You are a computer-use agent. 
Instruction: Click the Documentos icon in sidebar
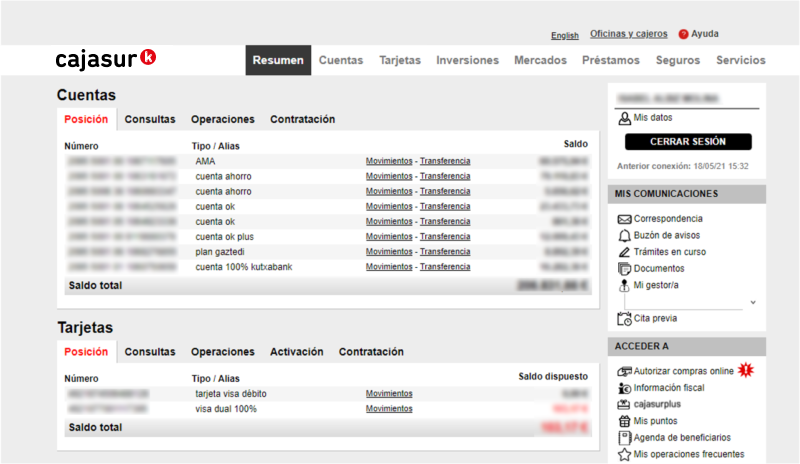coord(624,268)
